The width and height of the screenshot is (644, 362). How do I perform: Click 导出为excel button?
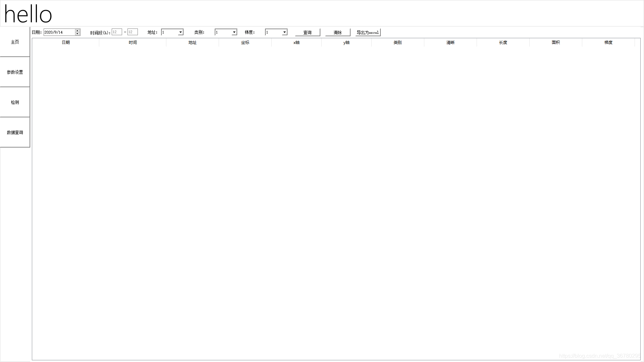click(368, 33)
